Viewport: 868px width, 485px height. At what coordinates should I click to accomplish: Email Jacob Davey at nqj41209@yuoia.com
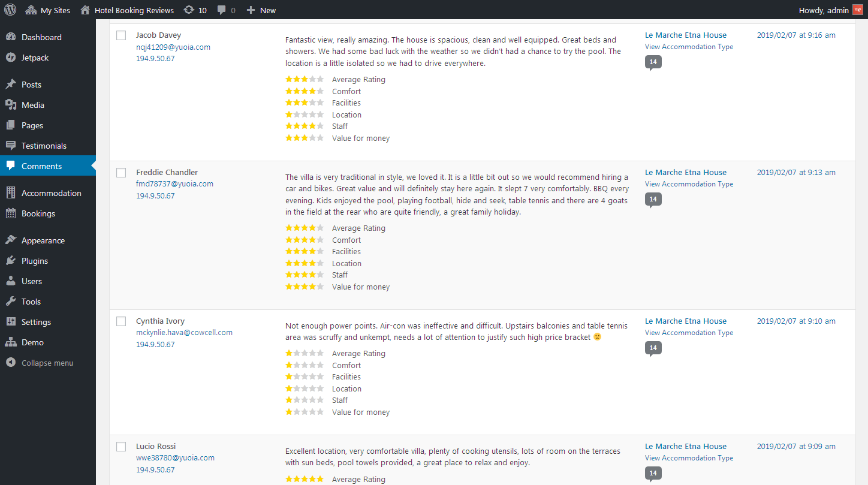(173, 47)
